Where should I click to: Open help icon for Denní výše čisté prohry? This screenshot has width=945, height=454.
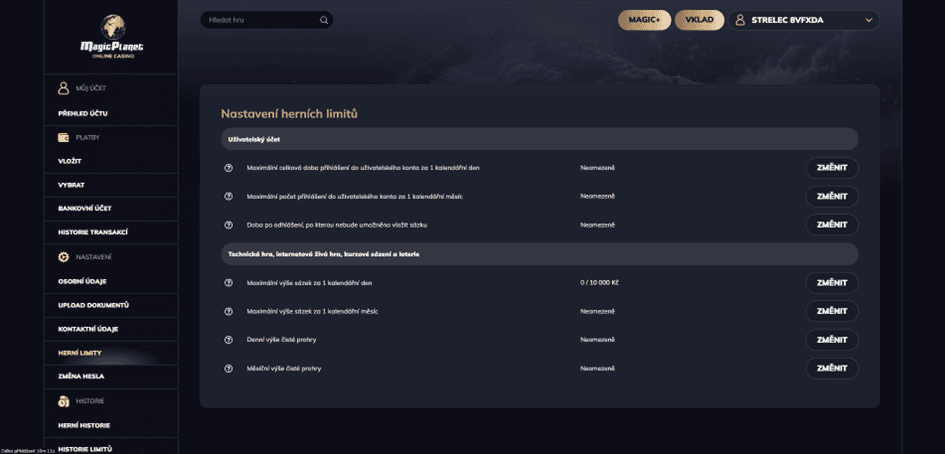[x=228, y=340]
